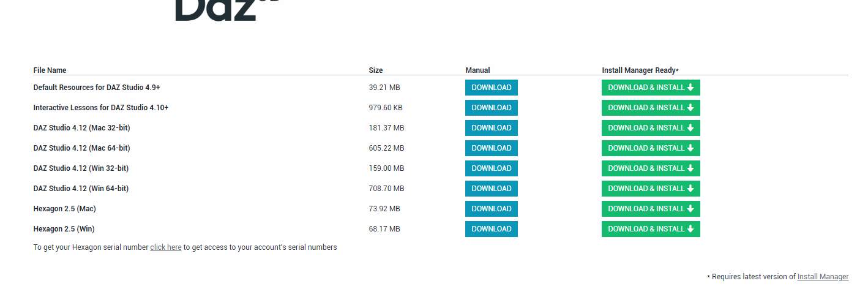This screenshot has height=297, width=868.
Task: Download & Install DAZ Studio 4.12 Mac 64-bit
Action: pos(651,148)
